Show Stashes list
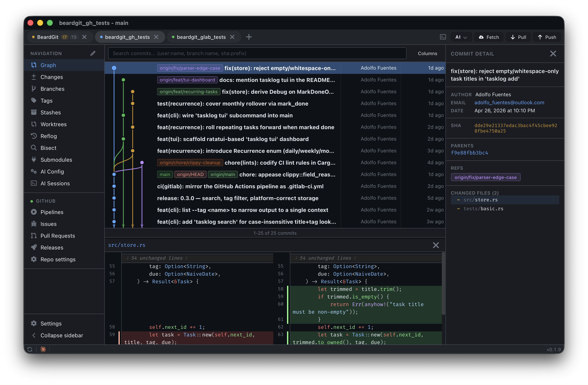 coord(64,113)
